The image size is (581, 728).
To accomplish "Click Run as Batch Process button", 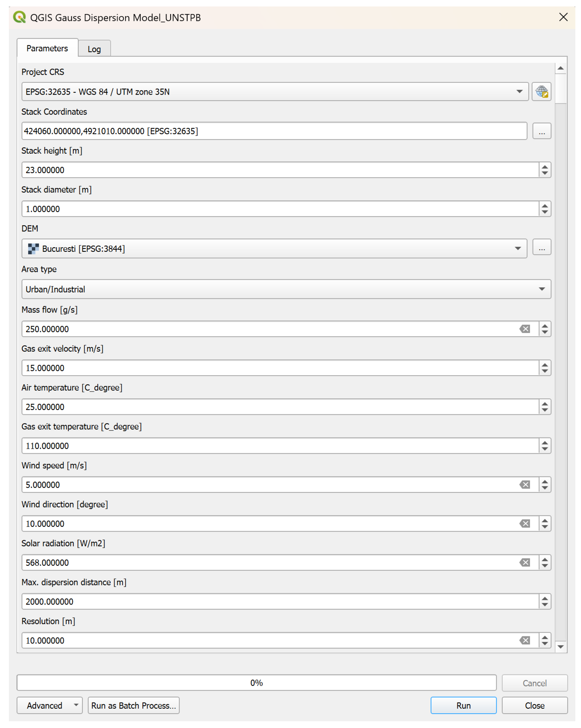I will tap(134, 705).
